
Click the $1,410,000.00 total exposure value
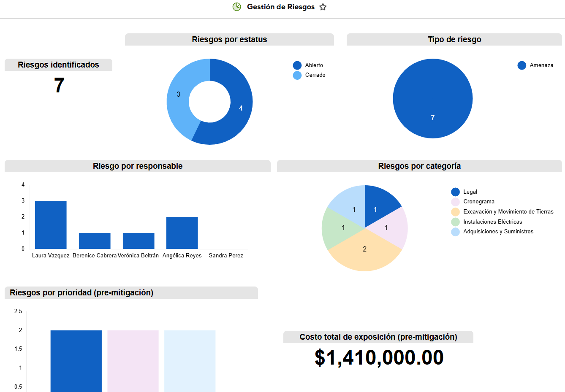coord(379,358)
